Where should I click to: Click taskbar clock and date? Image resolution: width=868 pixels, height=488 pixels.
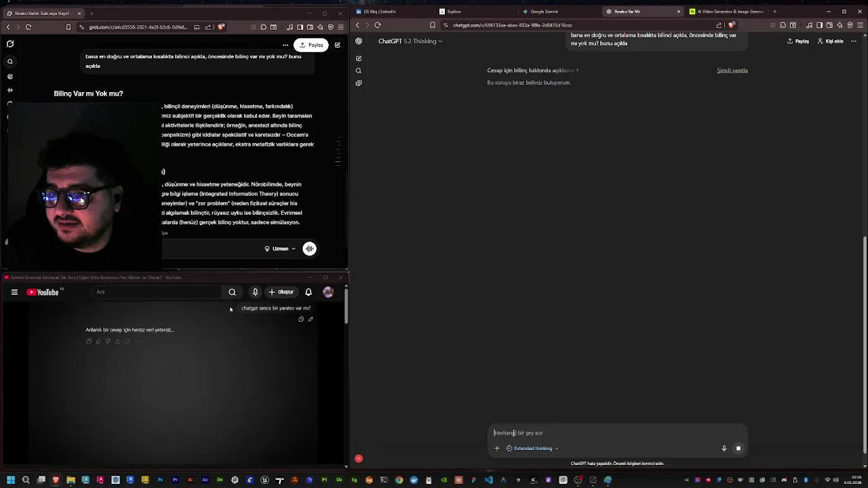[852, 480]
